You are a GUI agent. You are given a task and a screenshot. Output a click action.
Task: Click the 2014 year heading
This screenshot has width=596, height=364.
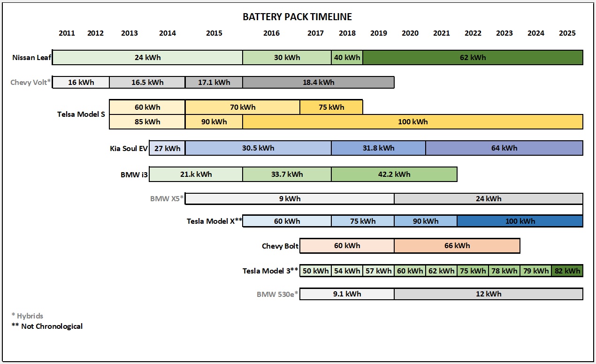pos(168,33)
